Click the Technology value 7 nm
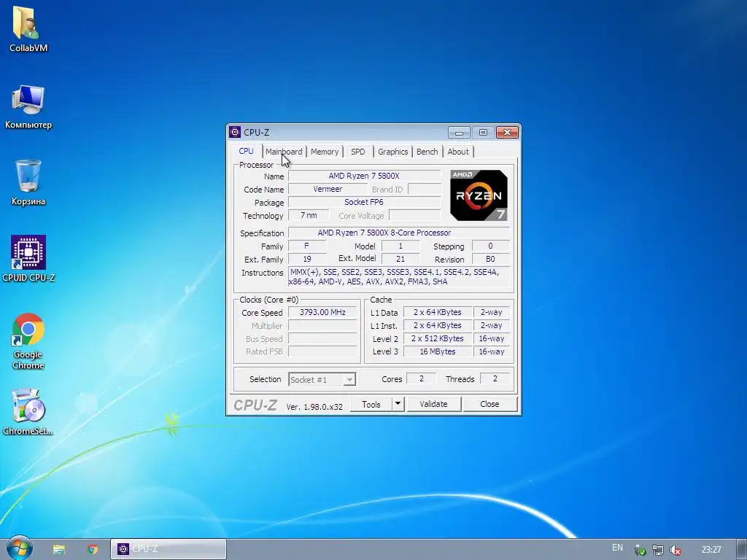The width and height of the screenshot is (747, 560). [309, 215]
